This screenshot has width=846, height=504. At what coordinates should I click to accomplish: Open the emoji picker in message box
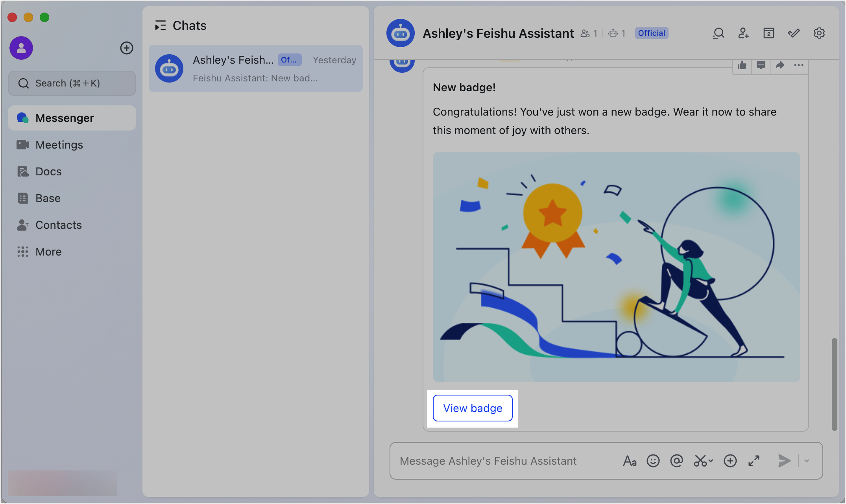[x=653, y=461]
